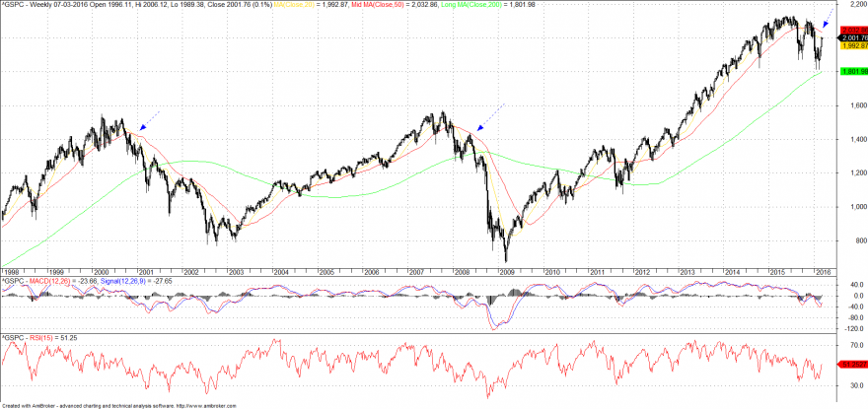The height and width of the screenshot is (409, 868).
Task: Click the 30.0 label on RSI axis
Action: coord(857,385)
